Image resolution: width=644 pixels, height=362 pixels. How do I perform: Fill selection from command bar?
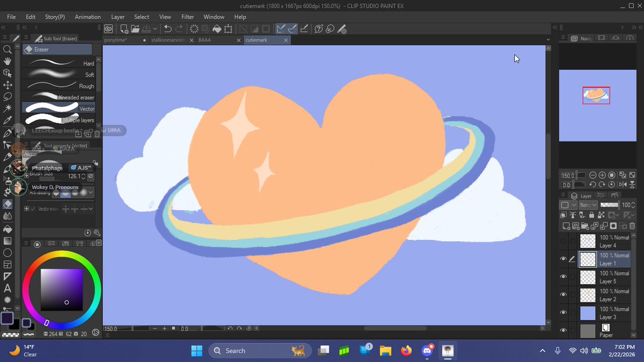click(x=217, y=29)
